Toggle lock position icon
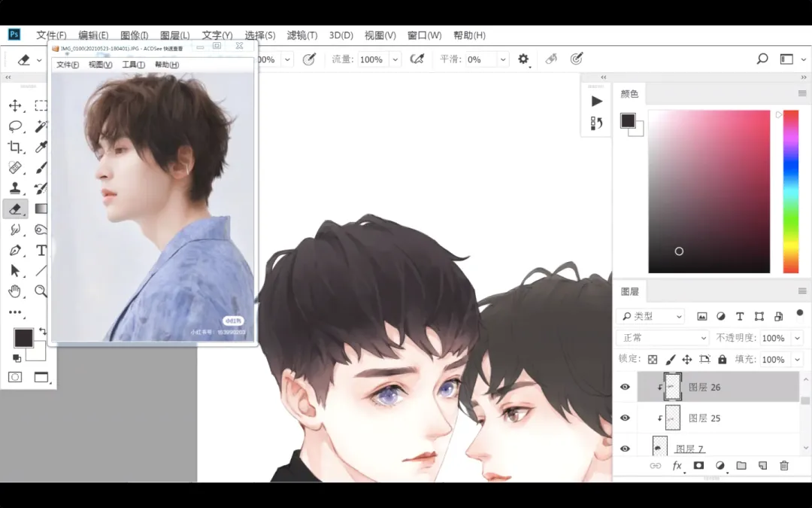The image size is (812, 508). 687,359
